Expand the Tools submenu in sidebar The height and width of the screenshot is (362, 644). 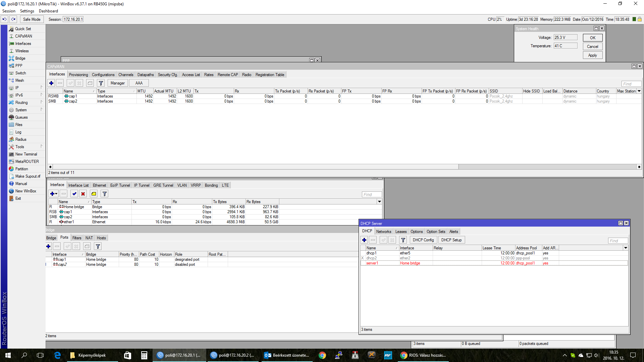tap(42, 146)
